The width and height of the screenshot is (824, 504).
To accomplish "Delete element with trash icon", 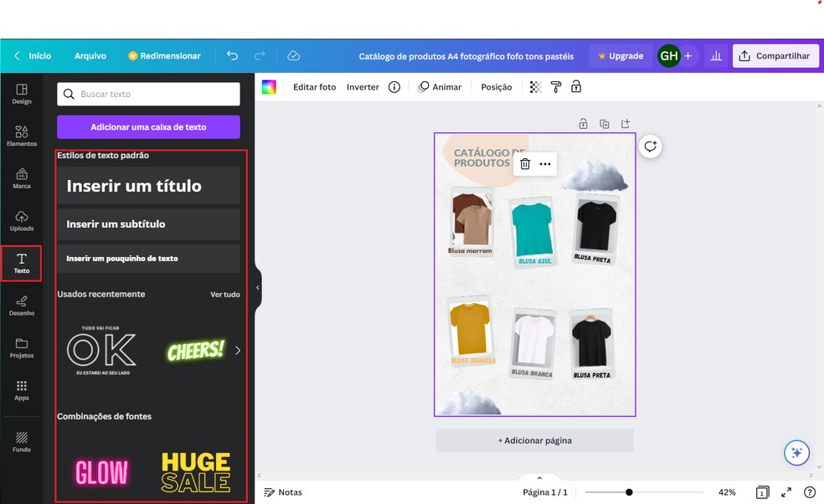I will tap(525, 164).
